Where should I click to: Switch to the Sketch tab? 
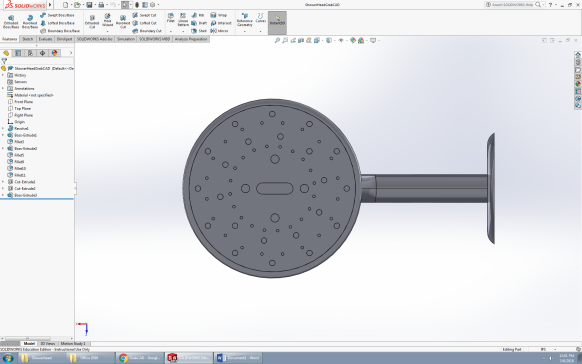[27, 39]
